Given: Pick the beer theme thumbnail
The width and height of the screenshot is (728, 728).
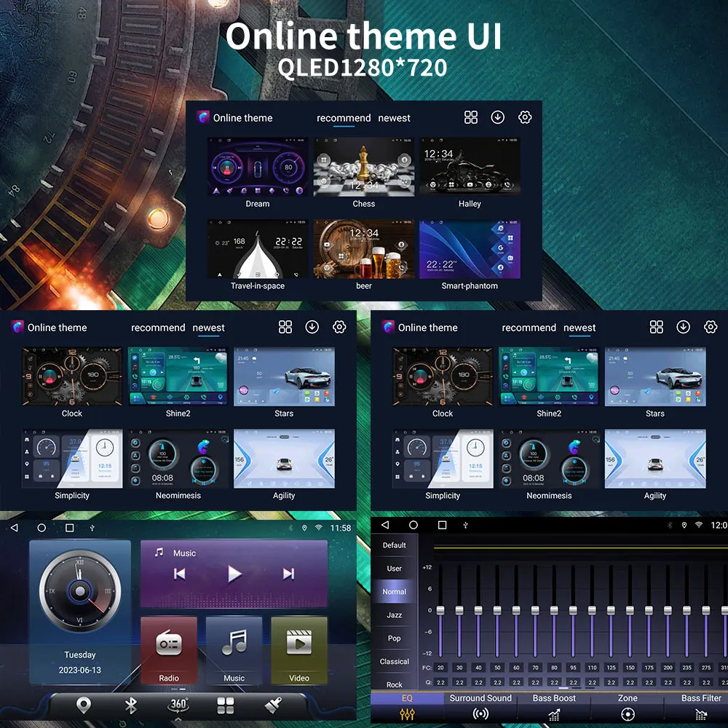Looking at the screenshot, I should 363,249.
